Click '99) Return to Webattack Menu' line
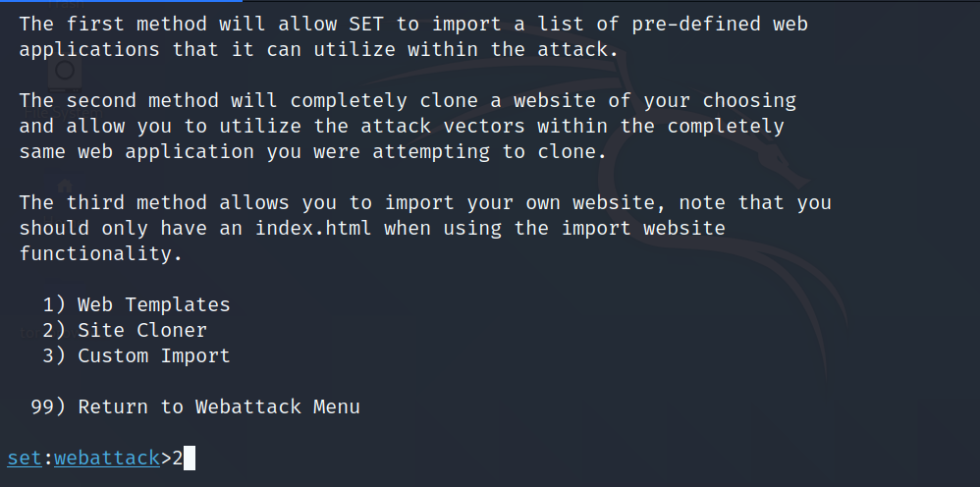 click(x=218, y=406)
